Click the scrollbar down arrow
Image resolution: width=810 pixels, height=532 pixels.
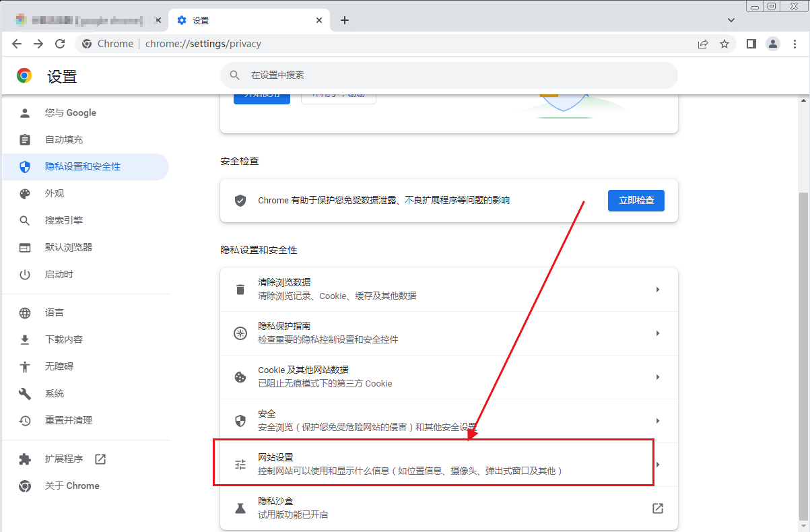tap(803, 526)
